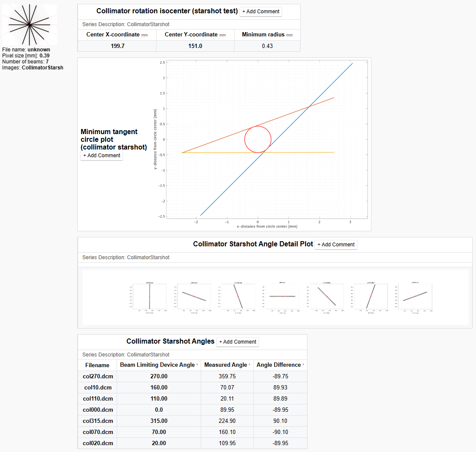
Task: Sort by Measured Angle column
Action: 227,365
